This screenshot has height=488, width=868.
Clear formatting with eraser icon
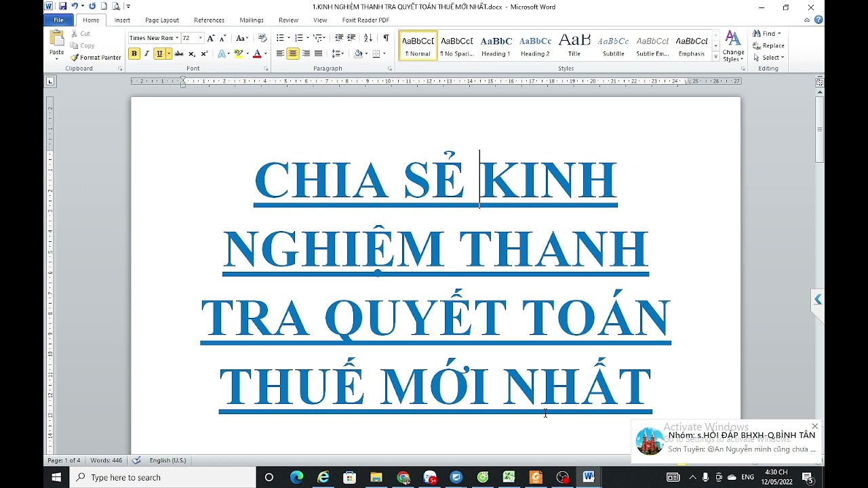point(262,38)
